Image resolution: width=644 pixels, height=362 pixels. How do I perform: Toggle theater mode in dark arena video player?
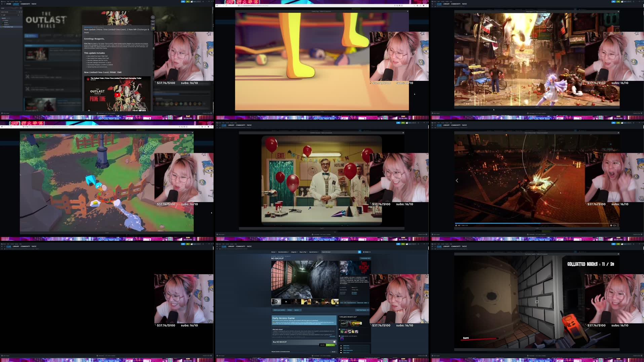coord(614,225)
